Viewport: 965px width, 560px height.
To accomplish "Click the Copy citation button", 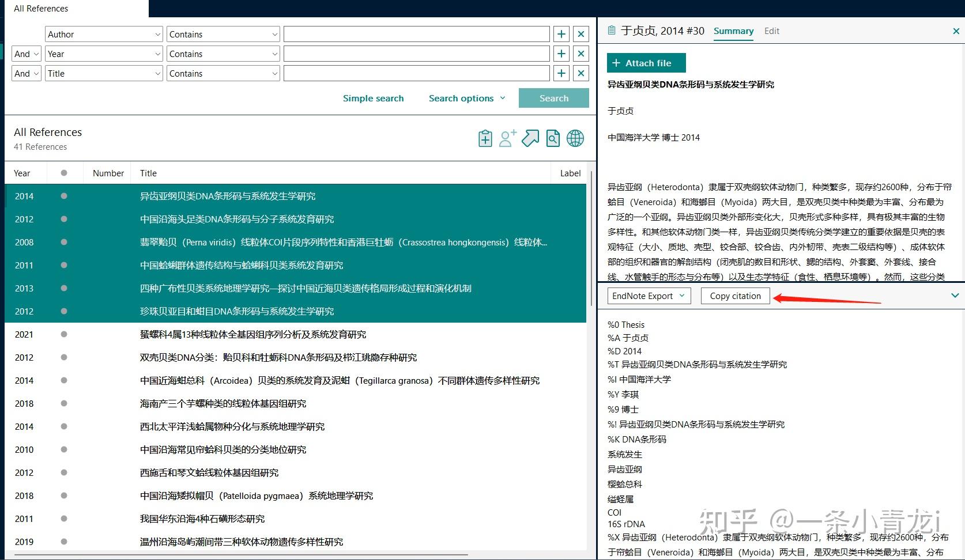I will tap(736, 296).
